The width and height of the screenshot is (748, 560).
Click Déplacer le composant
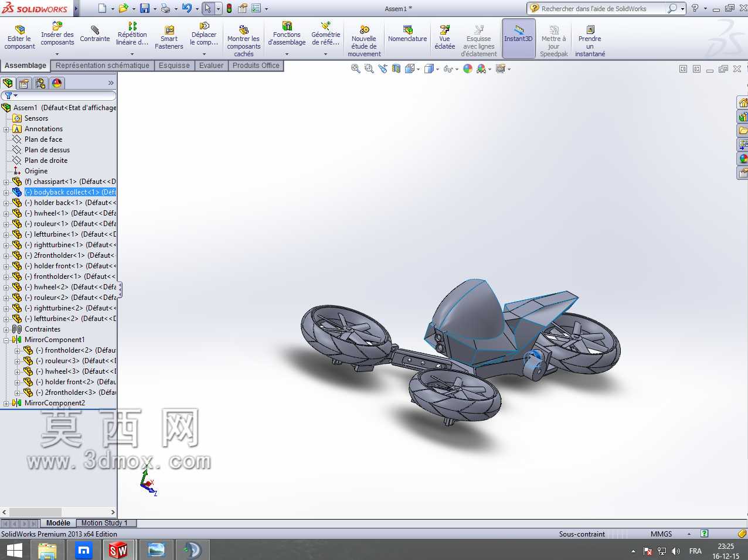pyautogui.click(x=204, y=35)
